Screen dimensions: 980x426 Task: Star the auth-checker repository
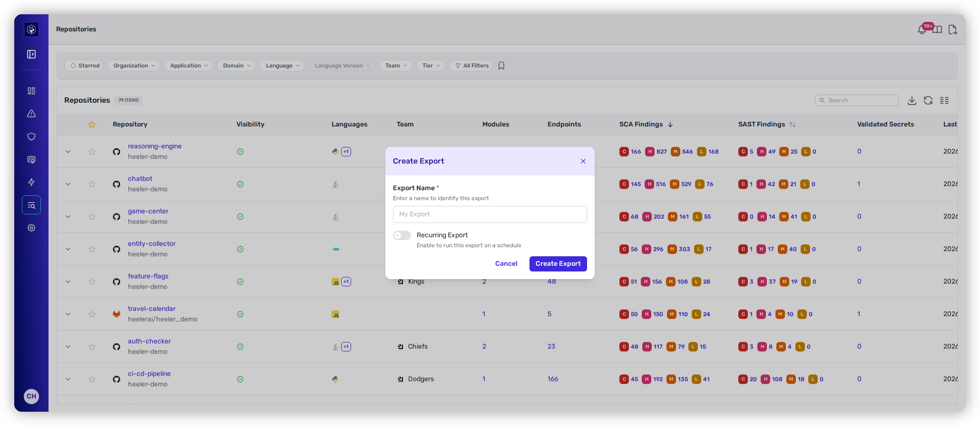[x=92, y=347]
